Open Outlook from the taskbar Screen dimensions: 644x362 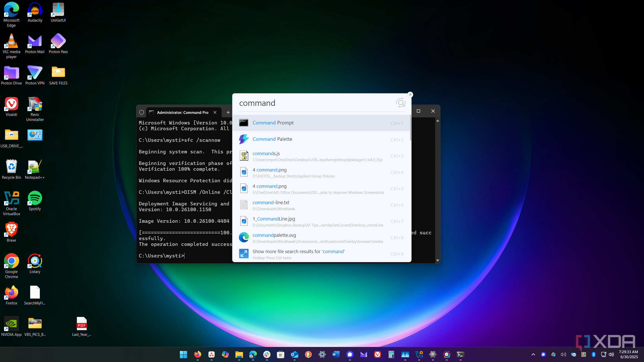coord(294,354)
